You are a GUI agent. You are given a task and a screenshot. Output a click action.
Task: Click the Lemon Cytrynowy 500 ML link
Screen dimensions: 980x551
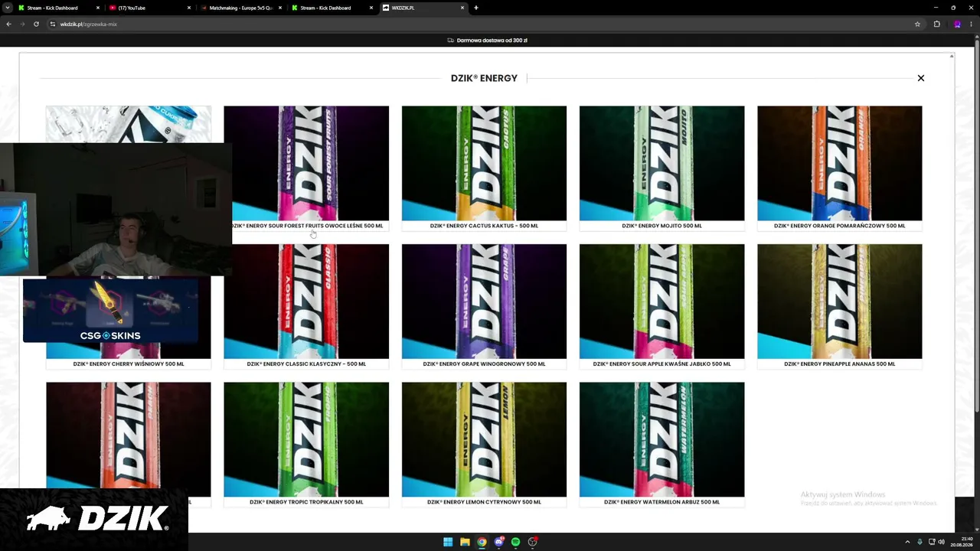484,502
